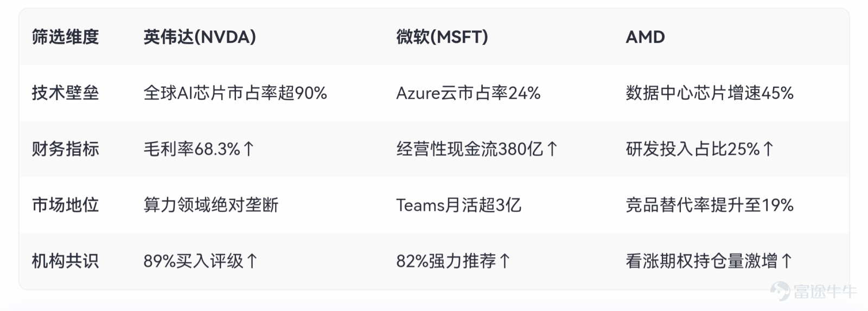Select the 机构共识 row label
The image size is (868, 311).
click(65, 261)
